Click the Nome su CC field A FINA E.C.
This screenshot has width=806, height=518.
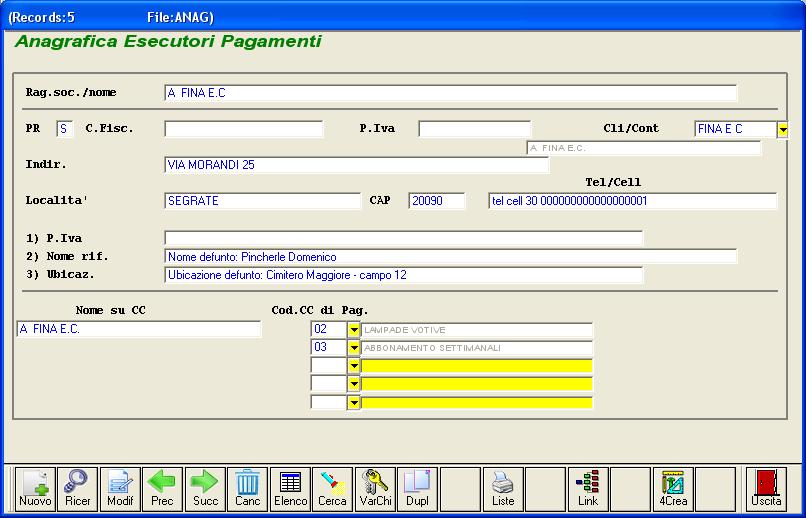click(x=139, y=329)
